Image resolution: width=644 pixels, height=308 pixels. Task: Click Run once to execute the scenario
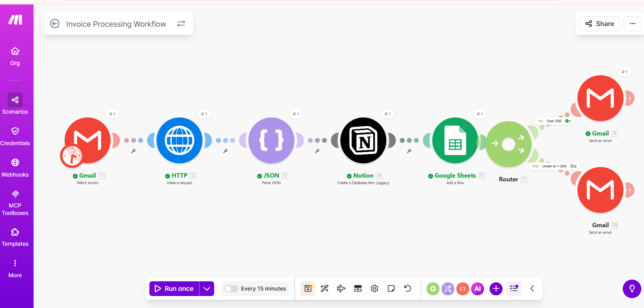174,288
